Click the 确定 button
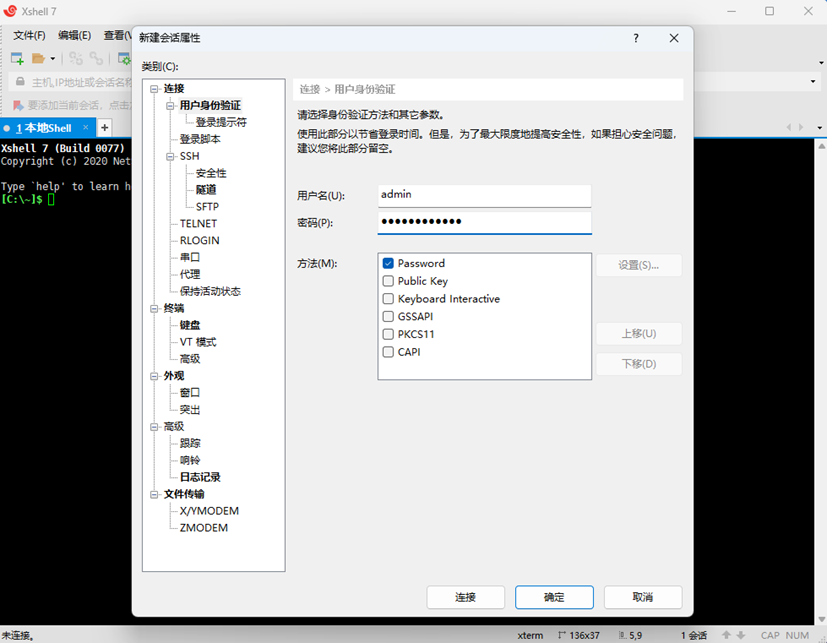The image size is (827, 643). (x=554, y=597)
